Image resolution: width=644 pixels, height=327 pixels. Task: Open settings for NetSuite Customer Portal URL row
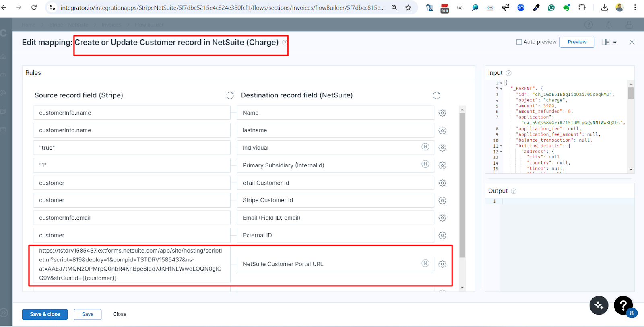[442, 264]
